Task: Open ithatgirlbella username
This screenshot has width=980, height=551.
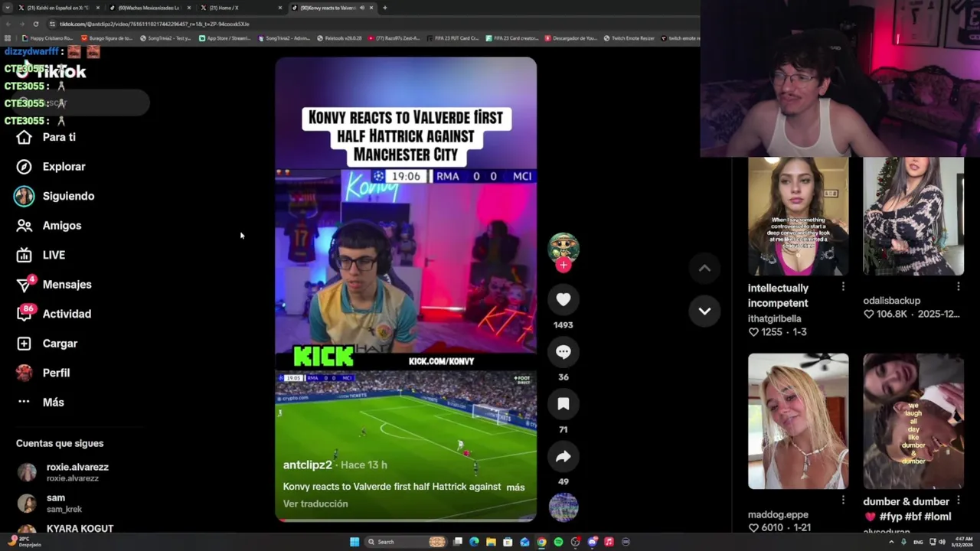Action: click(774, 318)
